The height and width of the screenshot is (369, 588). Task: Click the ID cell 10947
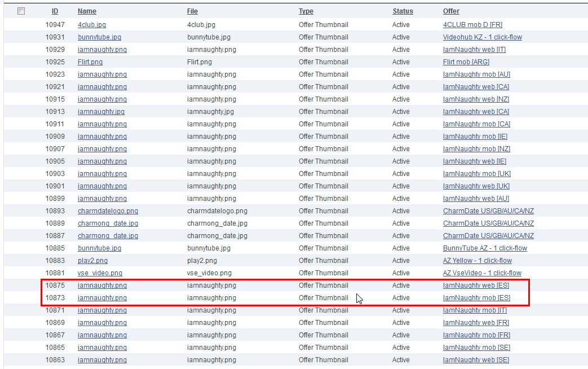[55, 25]
